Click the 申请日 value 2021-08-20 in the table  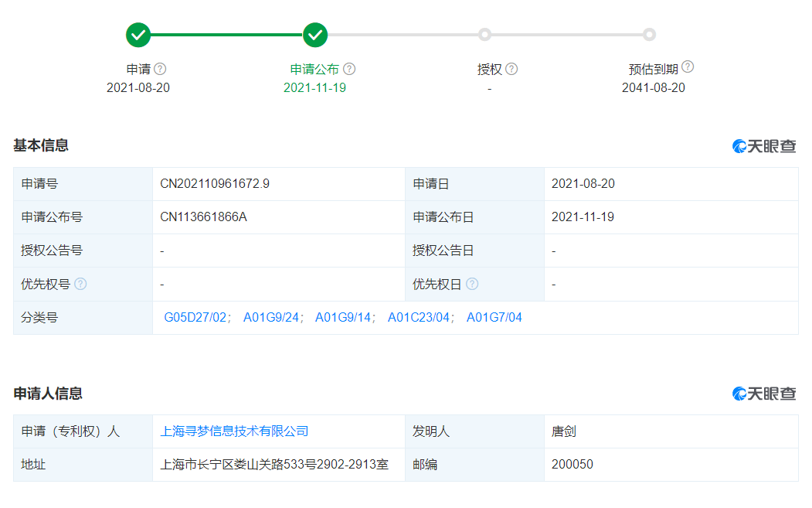583,183
